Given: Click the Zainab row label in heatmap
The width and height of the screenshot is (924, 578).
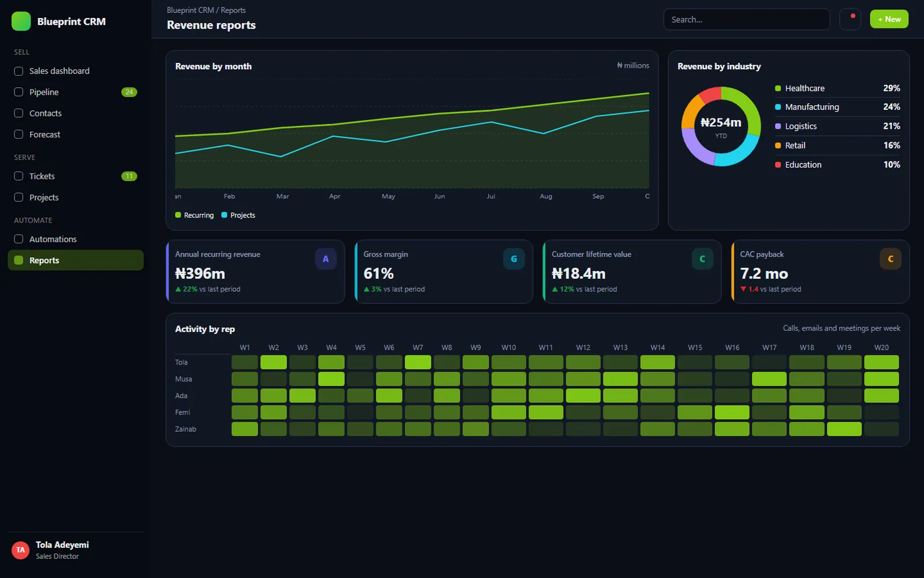Looking at the screenshot, I should (x=185, y=429).
